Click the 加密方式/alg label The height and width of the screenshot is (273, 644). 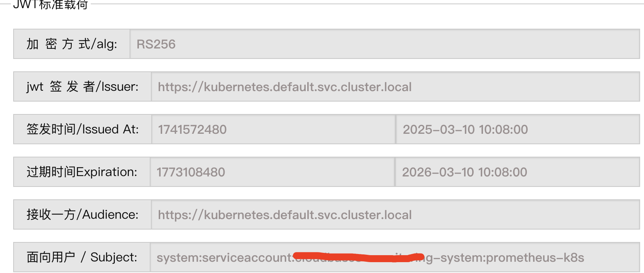click(72, 44)
